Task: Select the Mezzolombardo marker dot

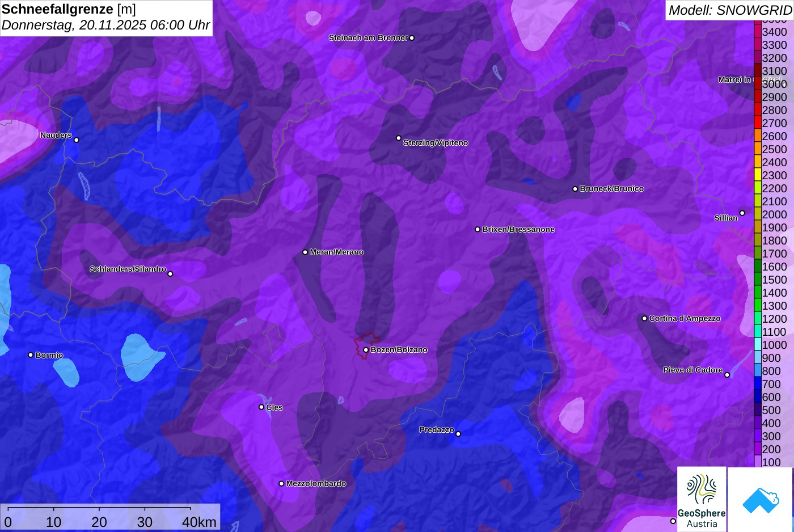Action: click(x=281, y=484)
